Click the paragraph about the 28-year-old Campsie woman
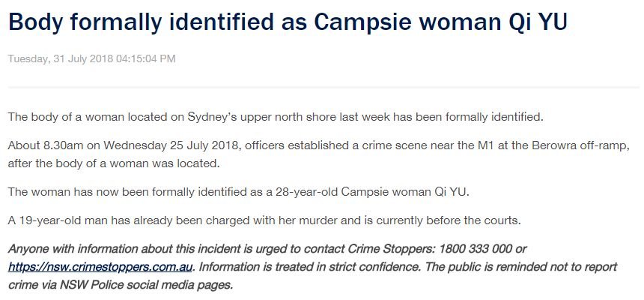 tap(238, 192)
